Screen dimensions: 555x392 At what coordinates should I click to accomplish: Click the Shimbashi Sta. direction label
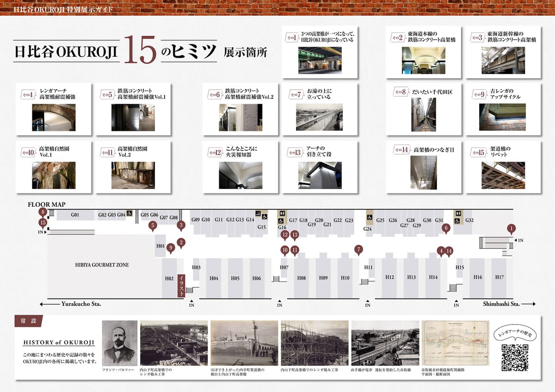502,304
